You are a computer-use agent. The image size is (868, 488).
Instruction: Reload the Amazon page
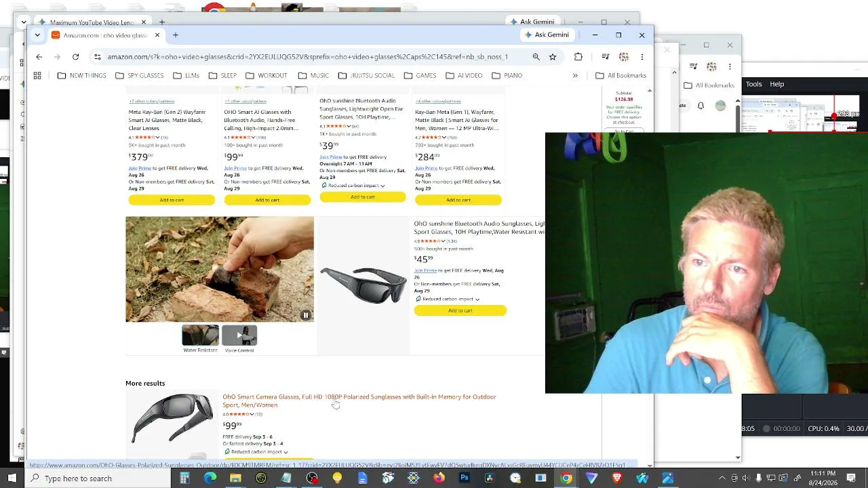pyautogui.click(x=75, y=57)
